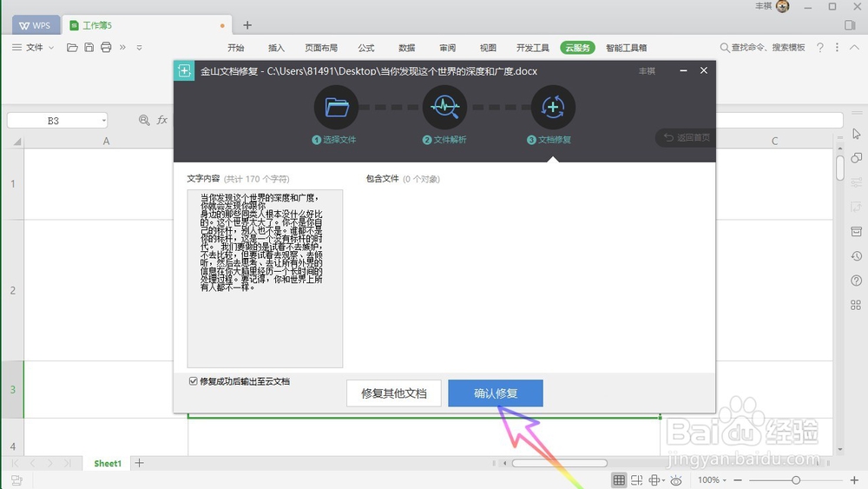The image size is (868, 489).
Task: Click the select-all corner triangle
Action: pos(17,142)
